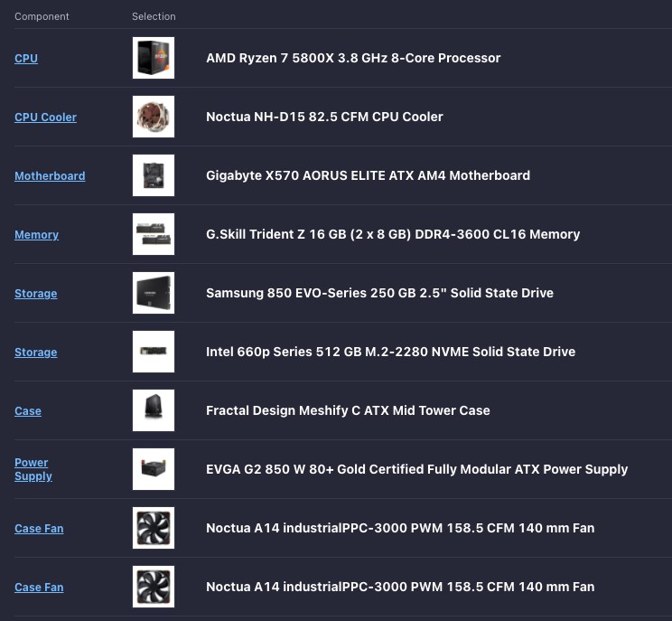The image size is (672, 621).
Task: Open the Power Supply component link
Action: pyautogui.click(x=33, y=469)
